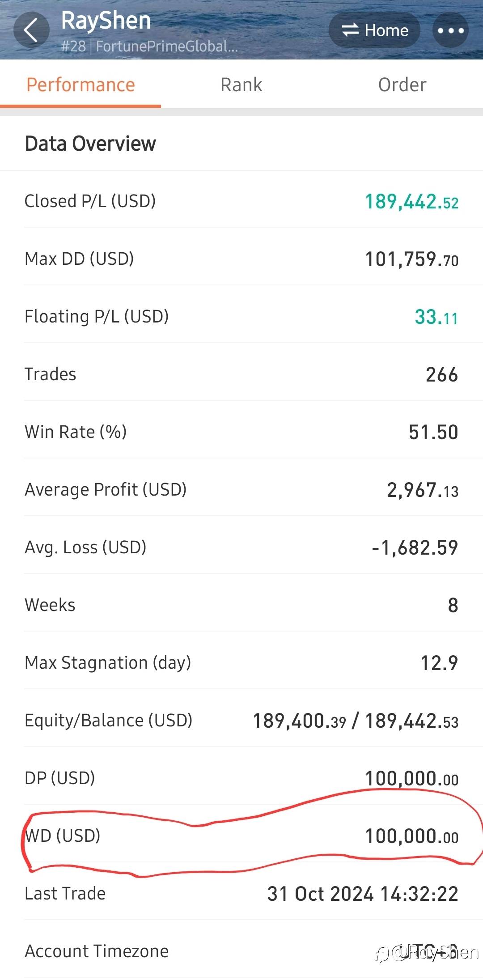Tap the Equity/Balance (USD) row

(x=241, y=721)
